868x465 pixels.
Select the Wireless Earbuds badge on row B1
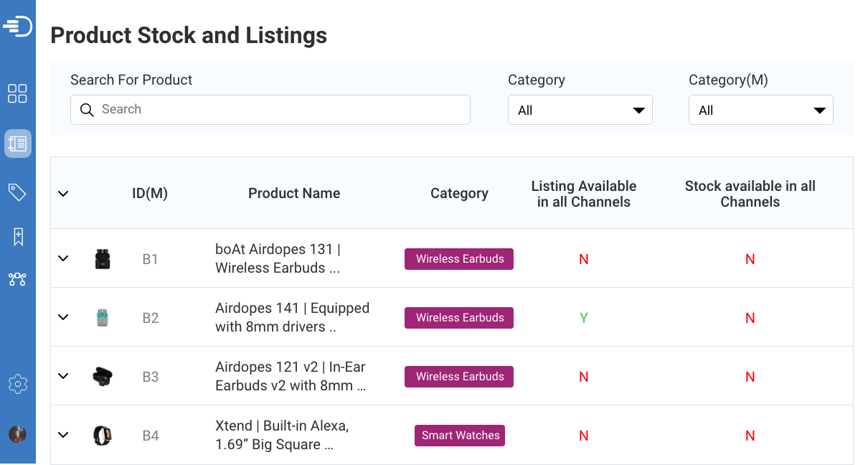[x=459, y=258]
